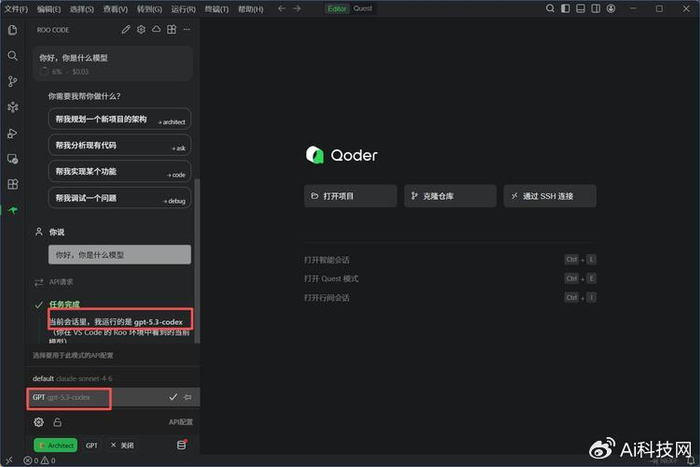Choose 帮我规划一个新项目的架构 suggestion

[x=120, y=119]
